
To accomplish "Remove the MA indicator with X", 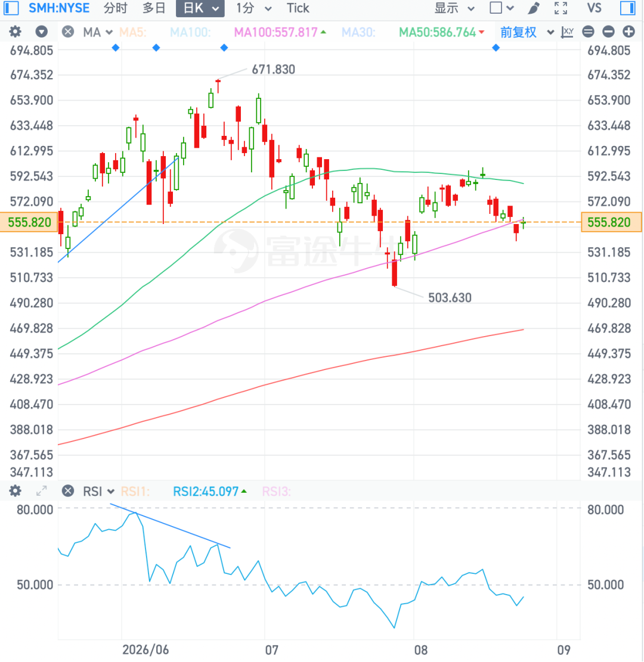I will 68,32.
